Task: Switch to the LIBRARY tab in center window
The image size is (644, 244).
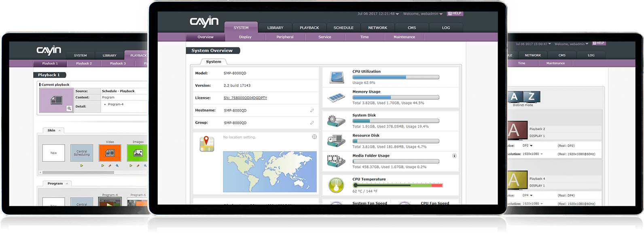Action: click(275, 28)
